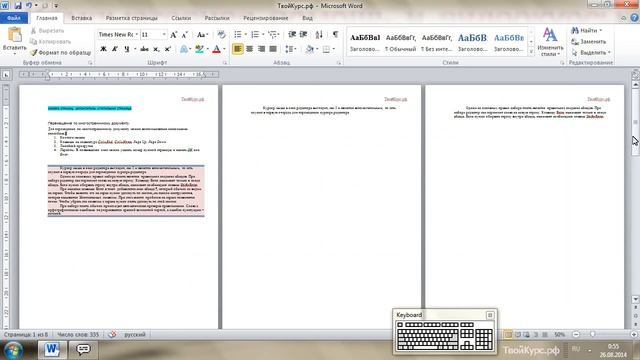640x360 pixels.
Task: Toggle subscript formatting
Action: pos(156,49)
